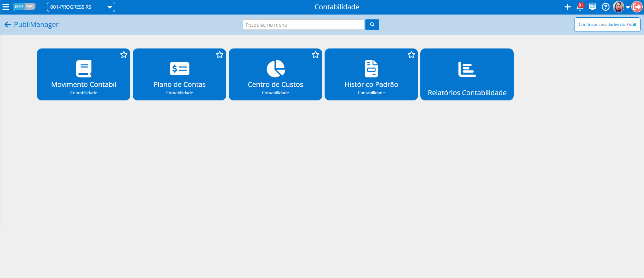Screen dimensions: 644x278
Task: Toggle favorite star on Movimento Contabil
Action: pyautogui.click(x=124, y=55)
